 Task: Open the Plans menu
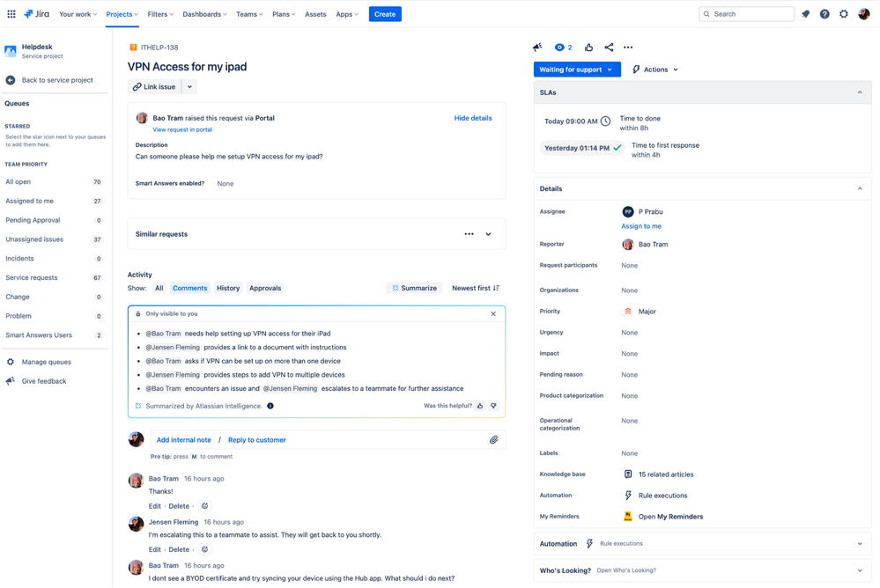(x=284, y=14)
